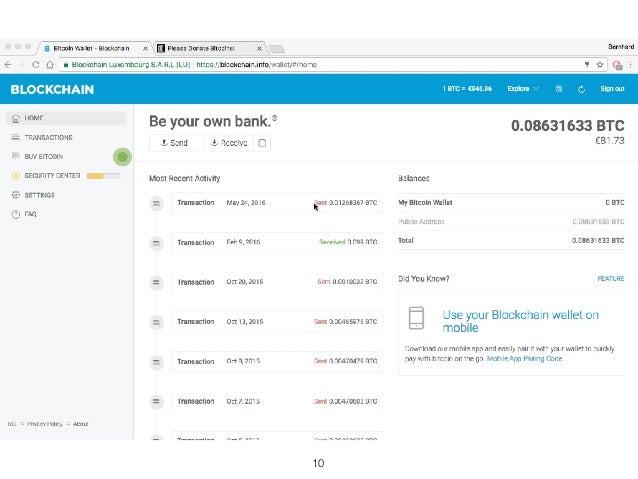Click Use your Blockchain wallet on mobile heading
The height and width of the screenshot is (479, 638).
point(521,321)
